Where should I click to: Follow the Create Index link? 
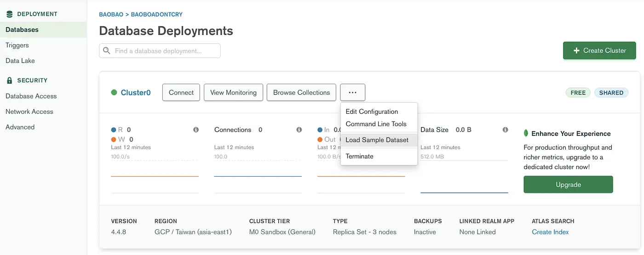[x=550, y=232]
